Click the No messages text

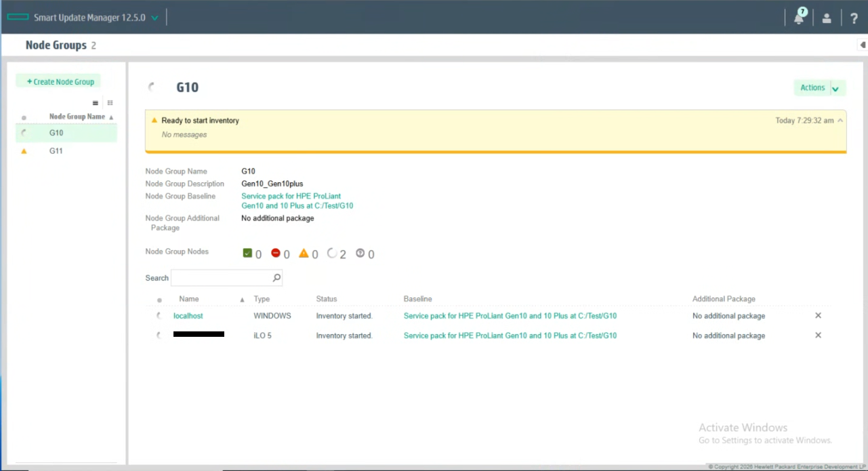[184, 135]
